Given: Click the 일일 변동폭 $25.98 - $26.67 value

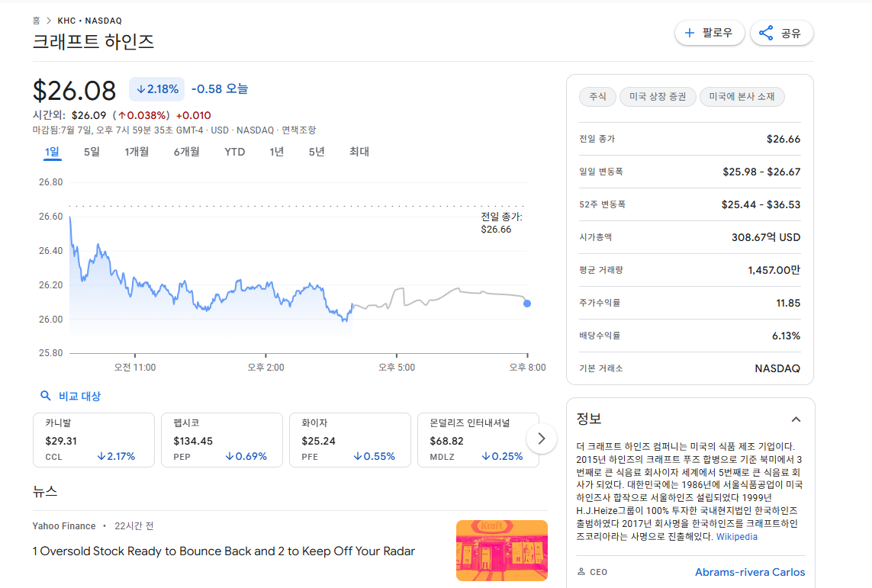Looking at the screenshot, I should (761, 172).
